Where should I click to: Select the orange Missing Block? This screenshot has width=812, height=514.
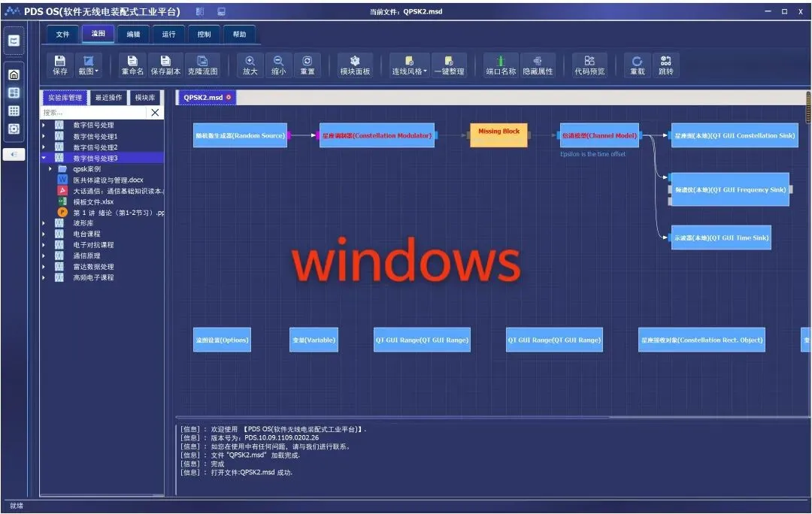coord(498,135)
